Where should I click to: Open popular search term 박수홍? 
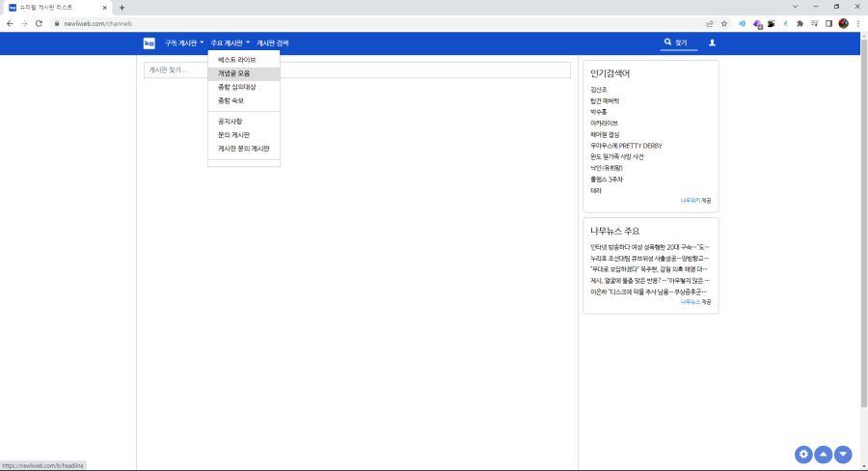click(x=598, y=112)
